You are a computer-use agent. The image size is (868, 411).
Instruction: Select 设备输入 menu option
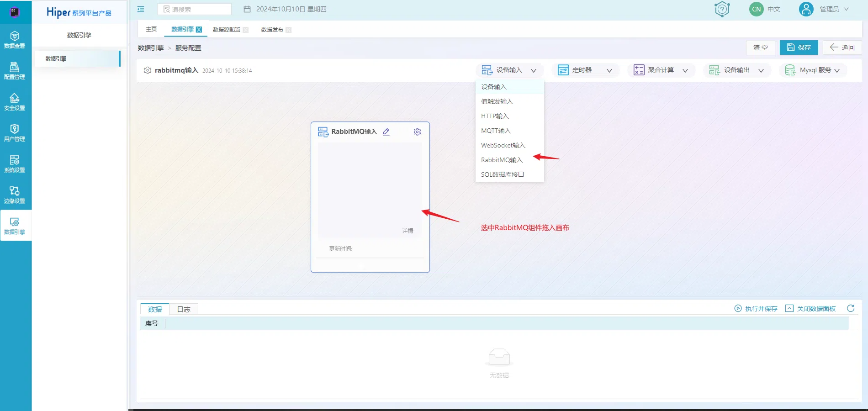point(510,87)
